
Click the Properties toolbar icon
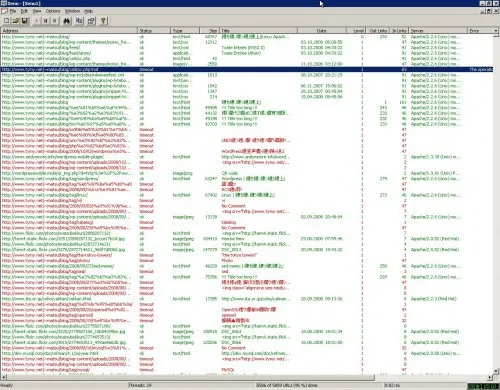[x=91, y=21]
